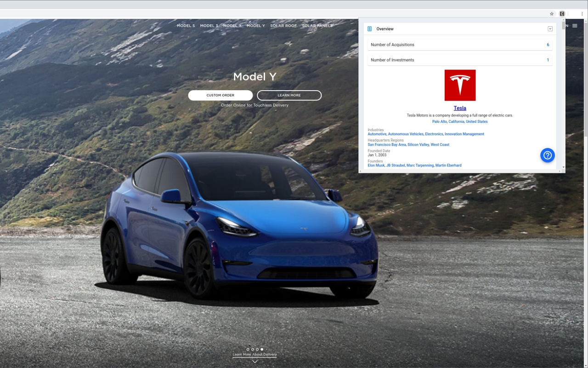The width and height of the screenshot is (588, 368).
Task: Click the Number of Acquisitions value 6
Action: [548, 45]
